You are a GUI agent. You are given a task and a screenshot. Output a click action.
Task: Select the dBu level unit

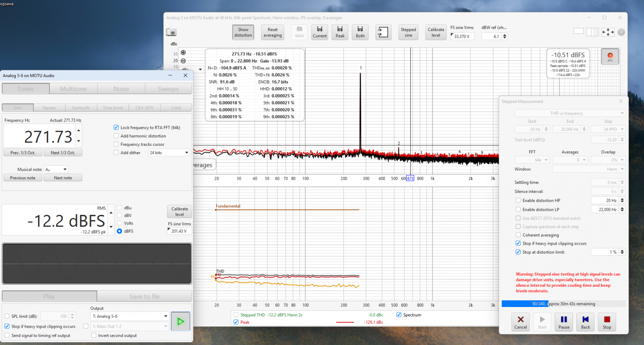pos(119,208)
